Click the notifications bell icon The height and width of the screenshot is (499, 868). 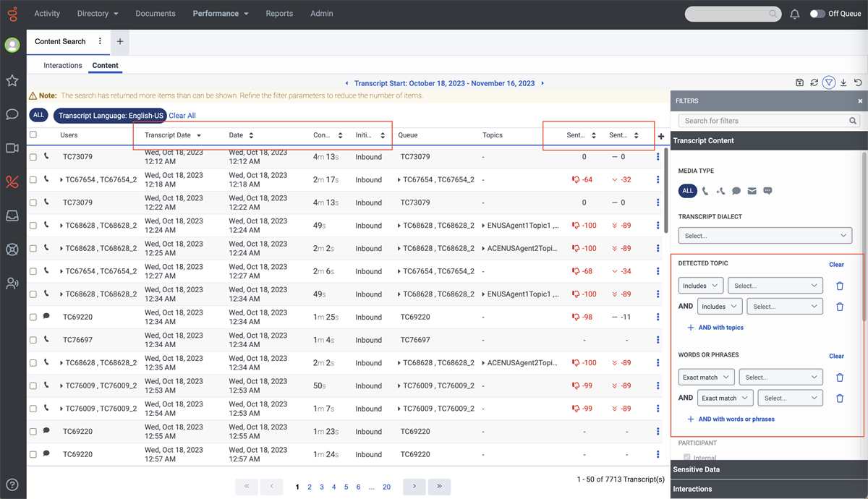[795, 14]
